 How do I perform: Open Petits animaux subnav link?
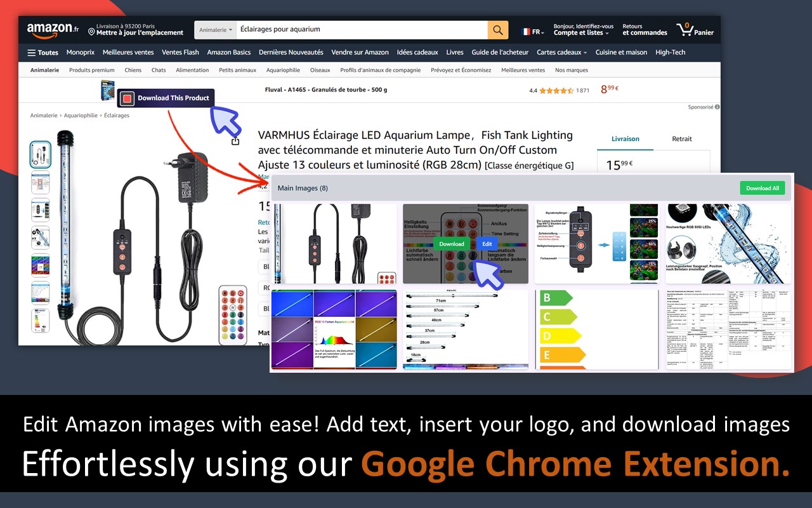(238, 70)
